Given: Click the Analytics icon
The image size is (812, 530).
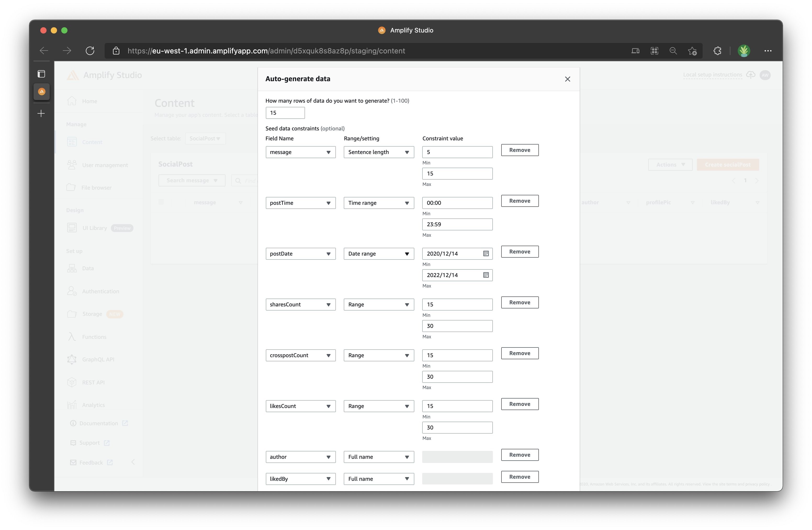Looking at the screenshot, I should point(72,404).
